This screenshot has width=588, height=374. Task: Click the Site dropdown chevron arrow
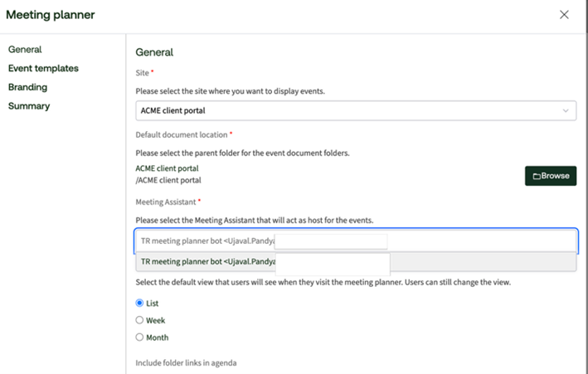[566, 110]
